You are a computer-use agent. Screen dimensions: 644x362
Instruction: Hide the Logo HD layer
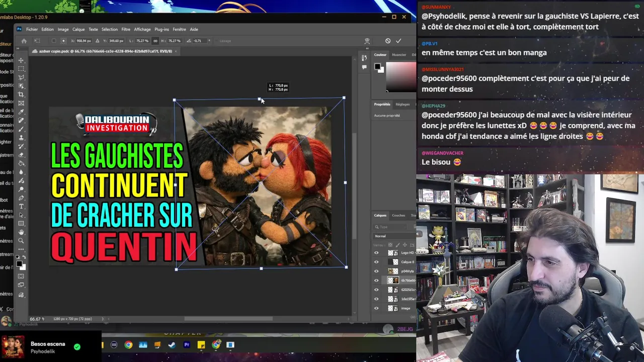tap(376, 253)
